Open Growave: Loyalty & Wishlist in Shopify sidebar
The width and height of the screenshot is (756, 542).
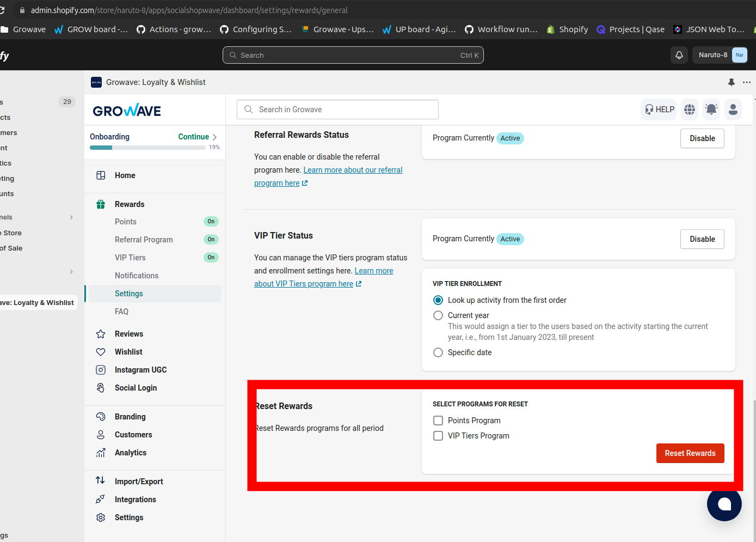tap(38, 303)
